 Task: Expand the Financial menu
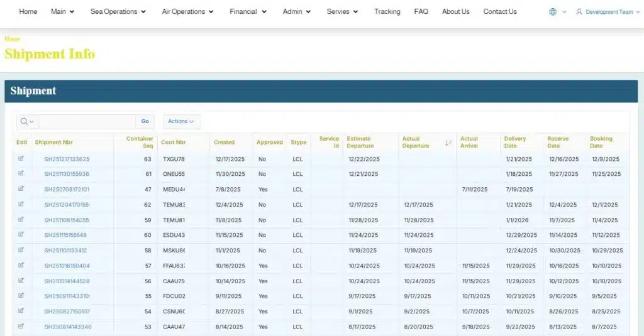click(248, 11)
